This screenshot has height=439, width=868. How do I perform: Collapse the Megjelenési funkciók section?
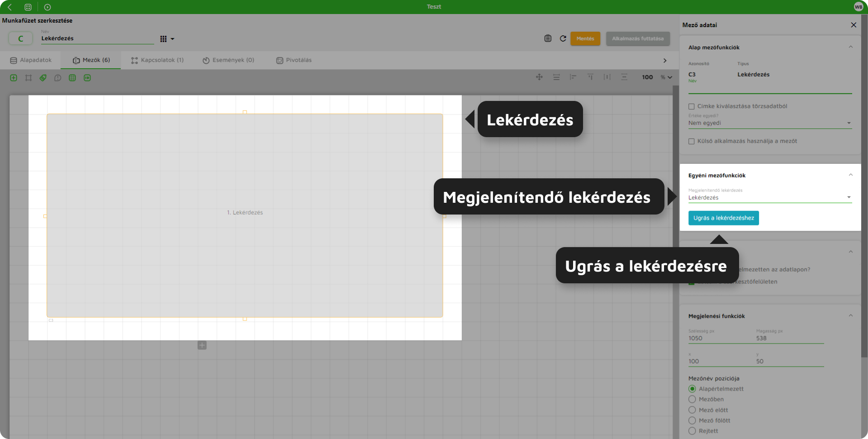(x=851, y=316)
